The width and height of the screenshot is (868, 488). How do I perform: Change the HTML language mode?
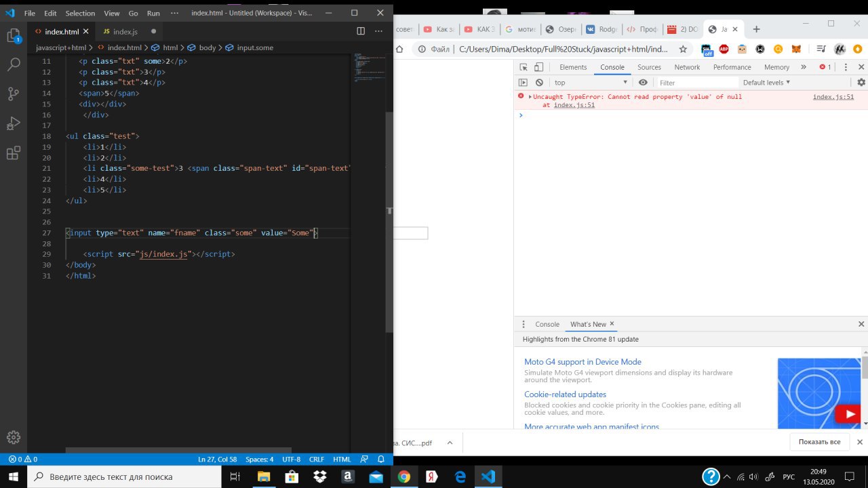pos(342,459)
